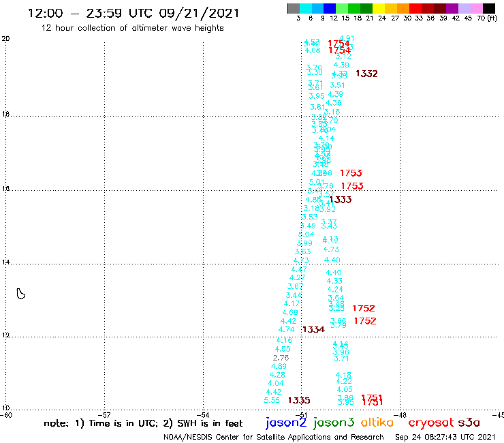Screen dimensions: 504x443
Task: Click the wave height value '3.53'
Action: (x=310, y=217)
